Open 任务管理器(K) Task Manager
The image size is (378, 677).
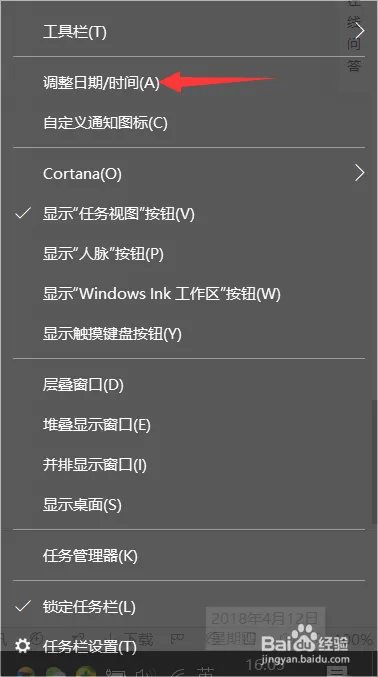click(90, 556)
